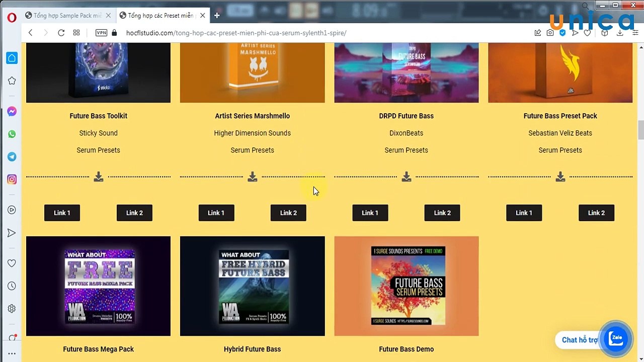The height and width of the screenshot is (362, 644).
Task: Open the Opera main menu logo
Action: (x=12, y=18)
